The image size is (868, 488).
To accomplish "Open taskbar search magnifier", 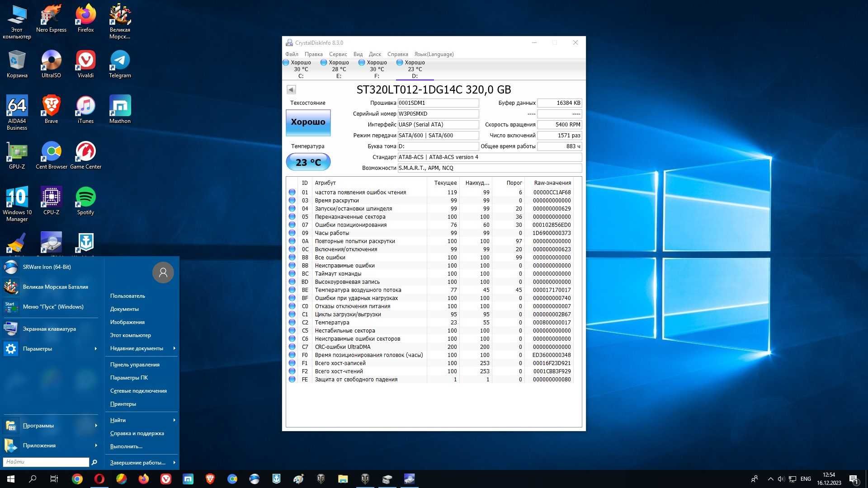I will click(x=33, y=479).
